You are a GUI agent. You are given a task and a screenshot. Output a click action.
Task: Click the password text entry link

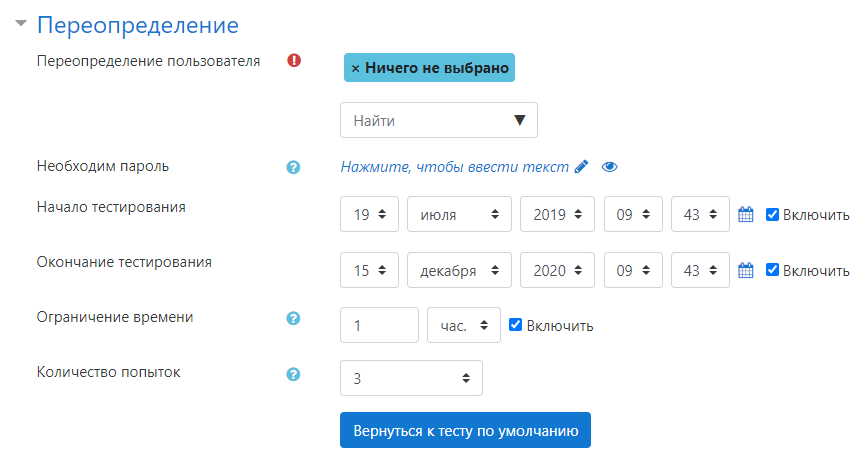[x=455, y=167]
